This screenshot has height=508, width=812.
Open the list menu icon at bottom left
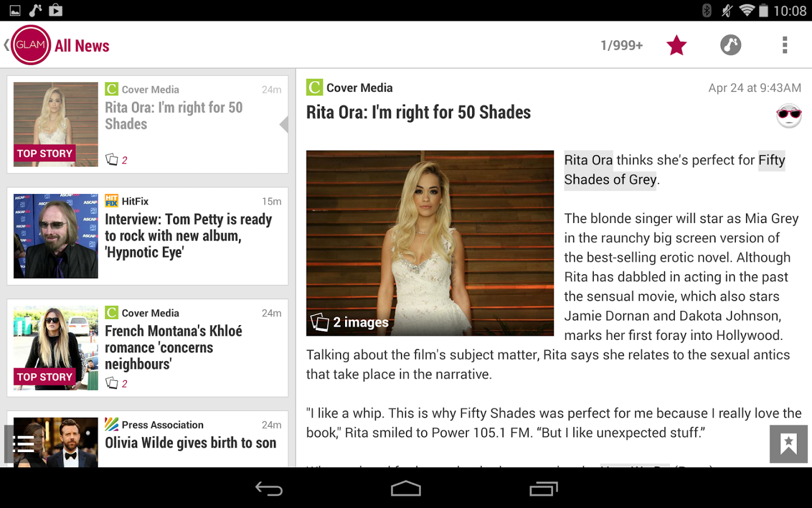(23, 444)
